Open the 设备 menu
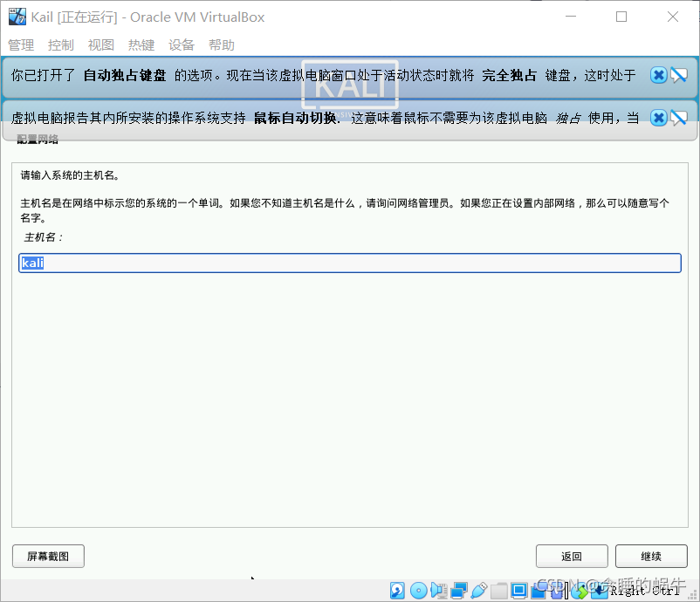700x602 pixels. [182, 44]
